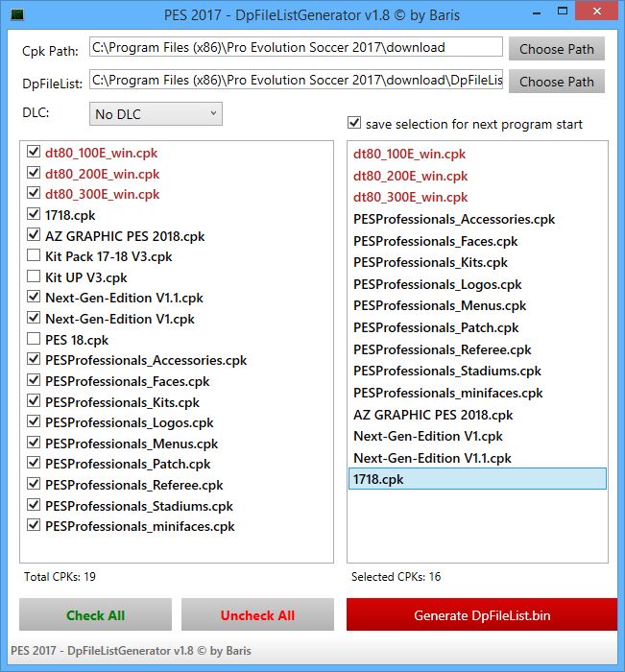
Task: Choose path for the DpFileList field
Action: pos(557,82)
